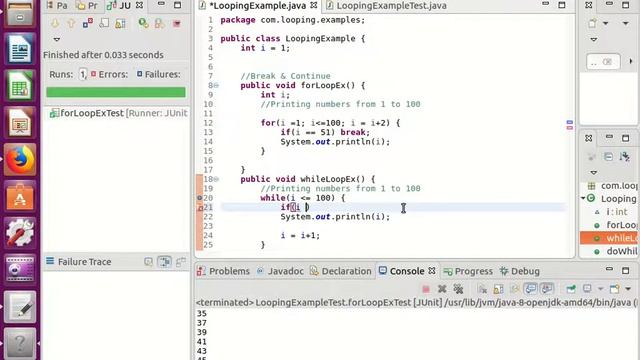Open Ubuntu Software Center in dock

(x=20, y=197)
